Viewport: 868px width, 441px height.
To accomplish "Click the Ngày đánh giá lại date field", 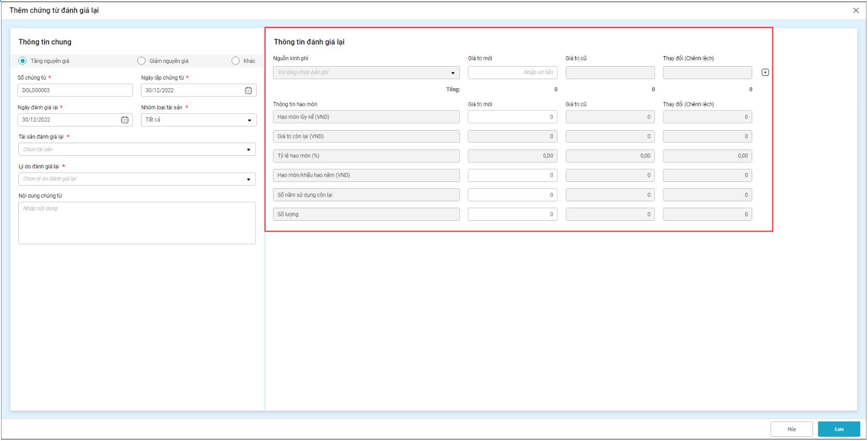I will coord(75,120).
